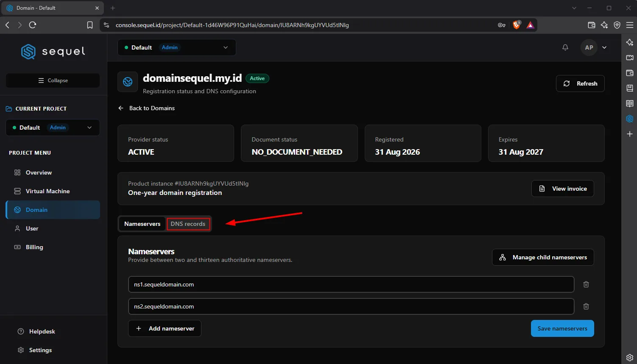Reload the browser page

(33, 25)
